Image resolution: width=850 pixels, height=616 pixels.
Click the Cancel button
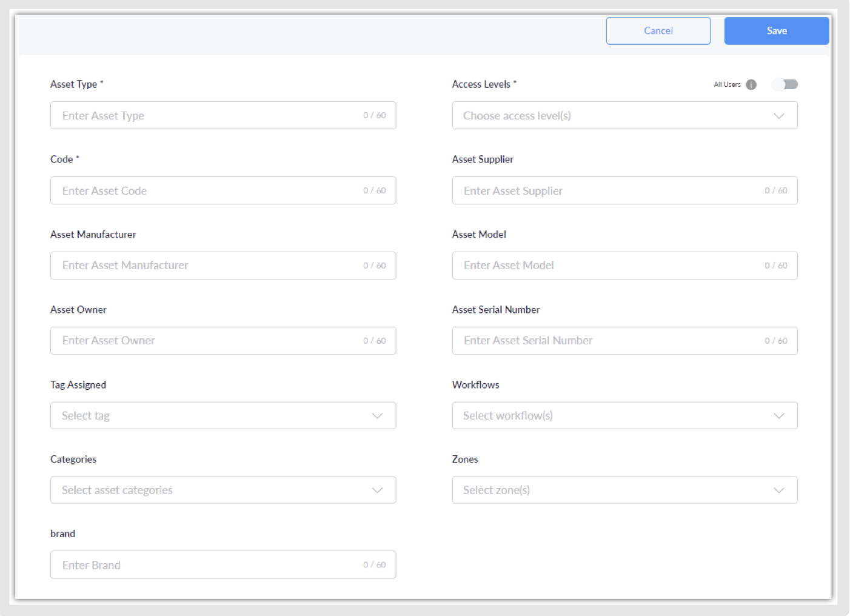(658, 31)
